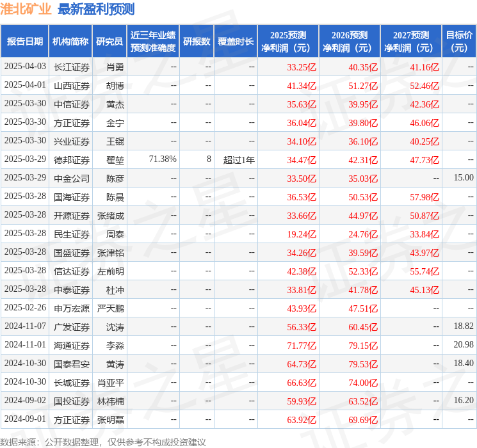Click the 71.77亿 profit forecast
The width and height of the screenshot is (477, 448).
(x=302, y=346)
